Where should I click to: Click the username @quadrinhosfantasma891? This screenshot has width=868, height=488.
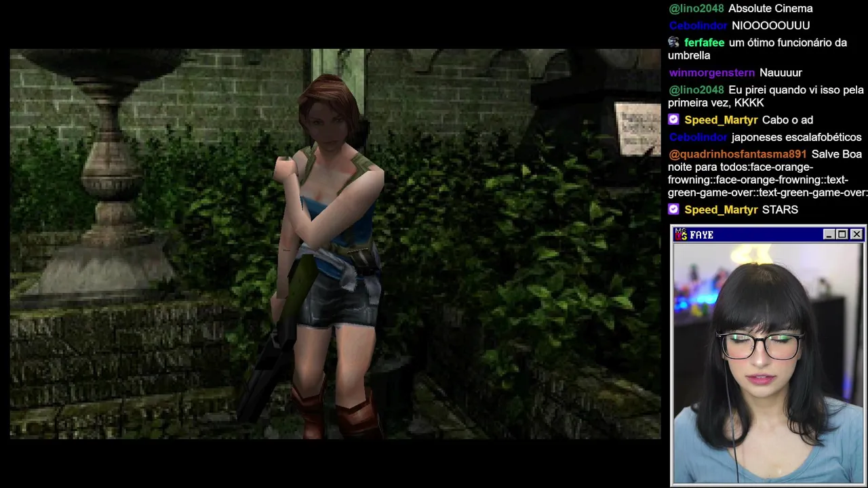pyautogui.click(x=738, y=154)
